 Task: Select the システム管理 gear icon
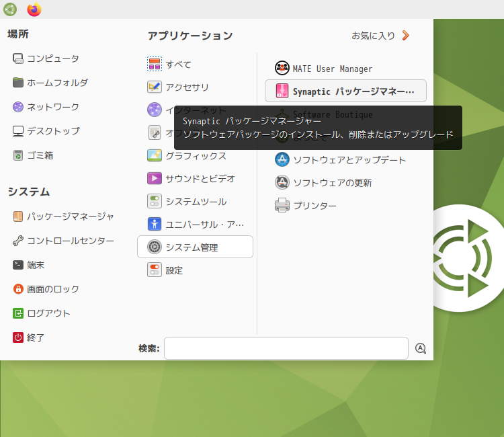[x=155, y=247]
